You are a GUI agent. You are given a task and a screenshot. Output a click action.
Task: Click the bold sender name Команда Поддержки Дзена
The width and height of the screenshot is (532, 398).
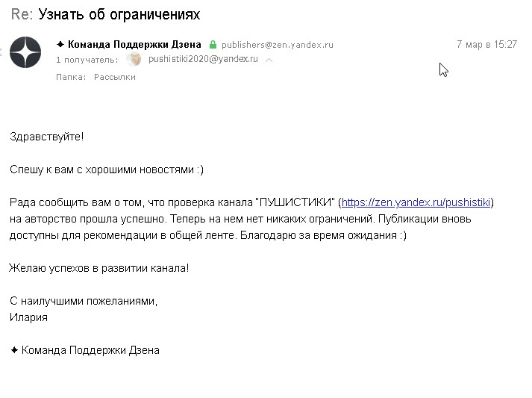(134, 44)
